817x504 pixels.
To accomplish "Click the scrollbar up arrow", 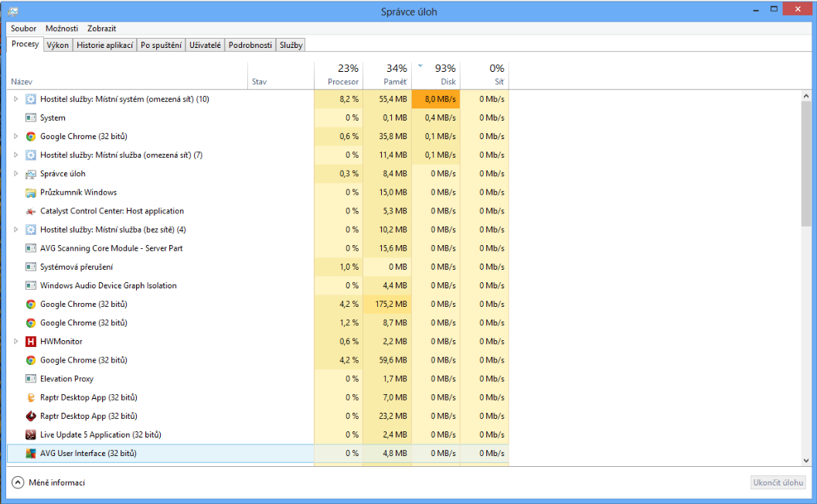I will point(806,96).
